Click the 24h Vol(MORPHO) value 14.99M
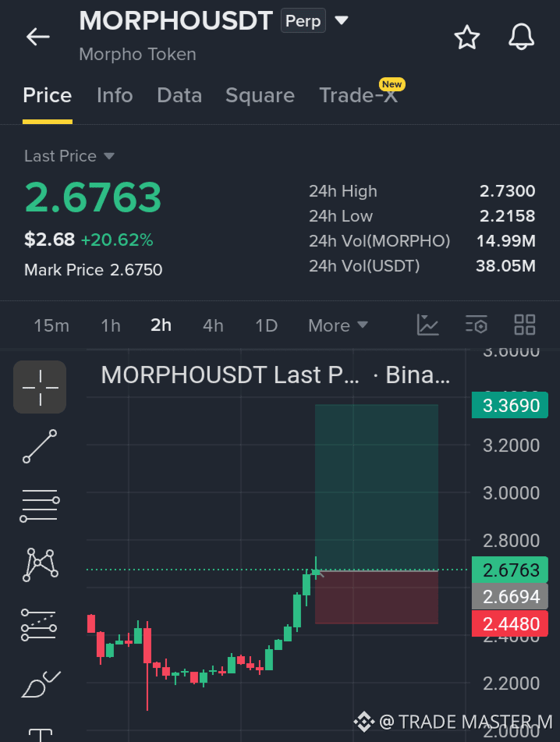 click(x=505, y=241)
